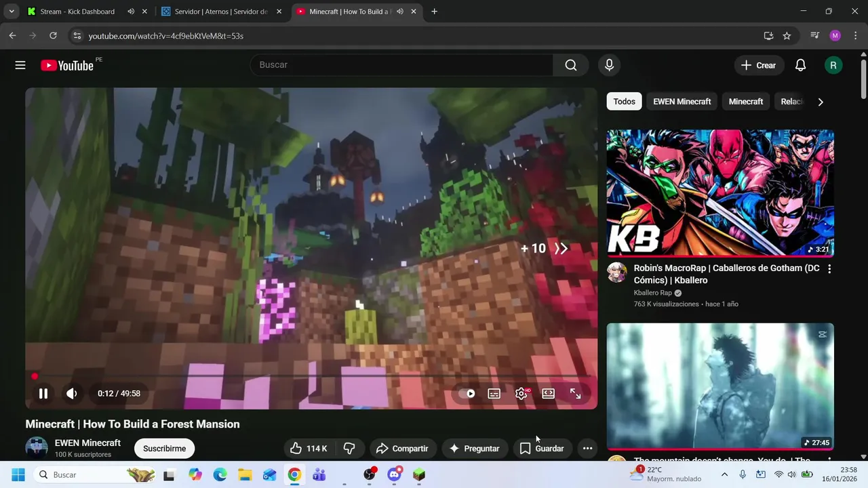Mute the Kick Dashboard tab audio

(x=131, y=12)
